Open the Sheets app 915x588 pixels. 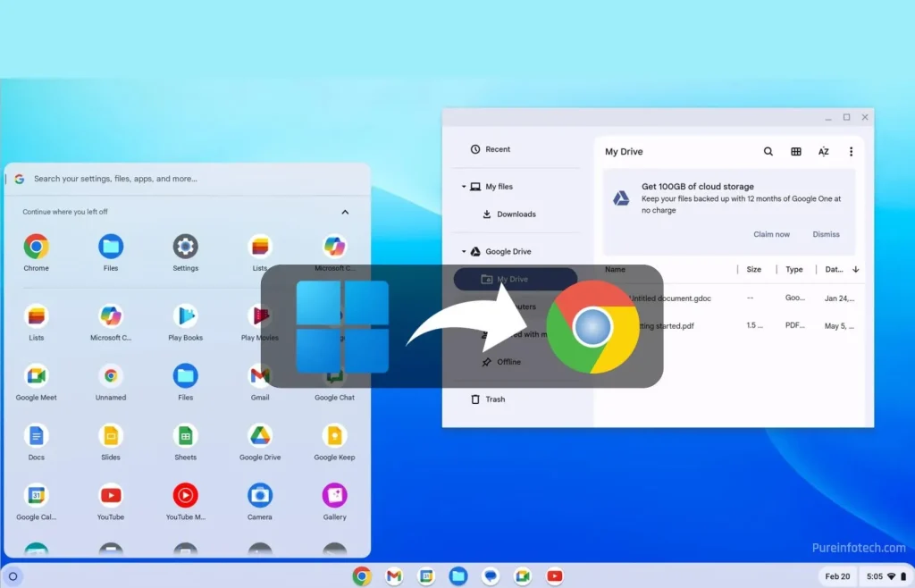coord(185,436)
